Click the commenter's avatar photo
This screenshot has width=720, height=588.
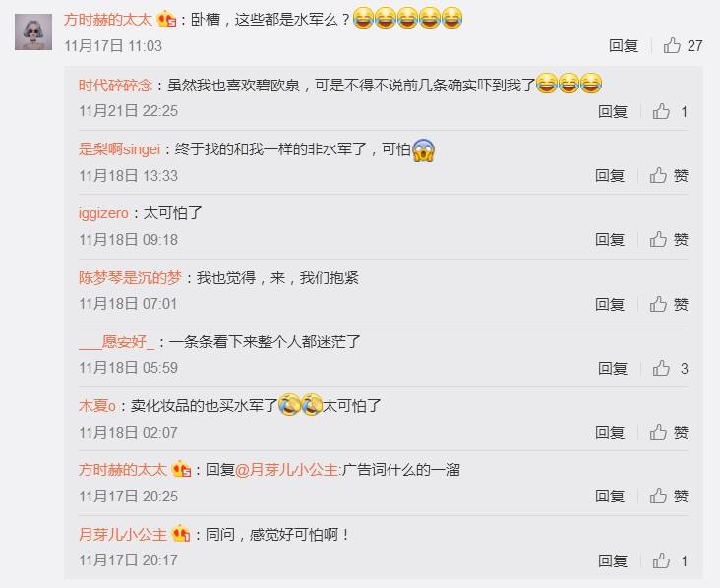(33, 32)
